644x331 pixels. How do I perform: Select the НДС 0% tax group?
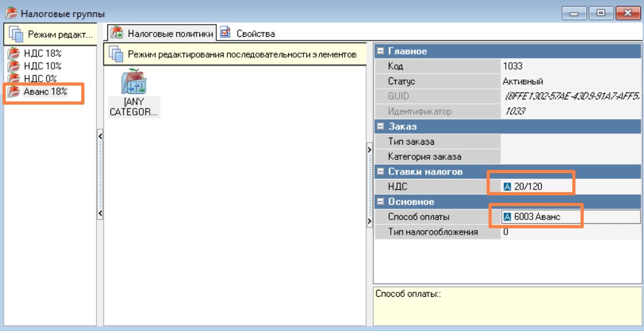[40, 79]
